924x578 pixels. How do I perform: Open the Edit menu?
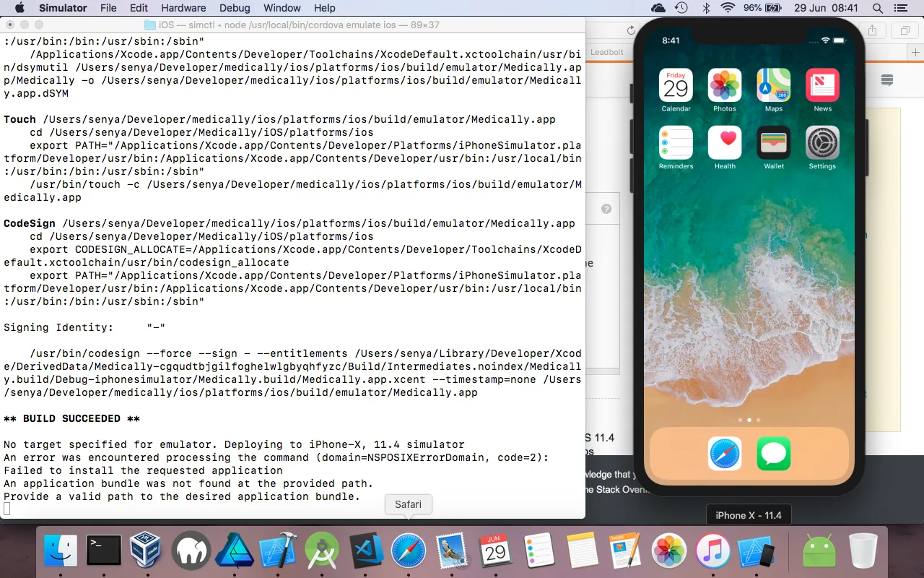139,8
